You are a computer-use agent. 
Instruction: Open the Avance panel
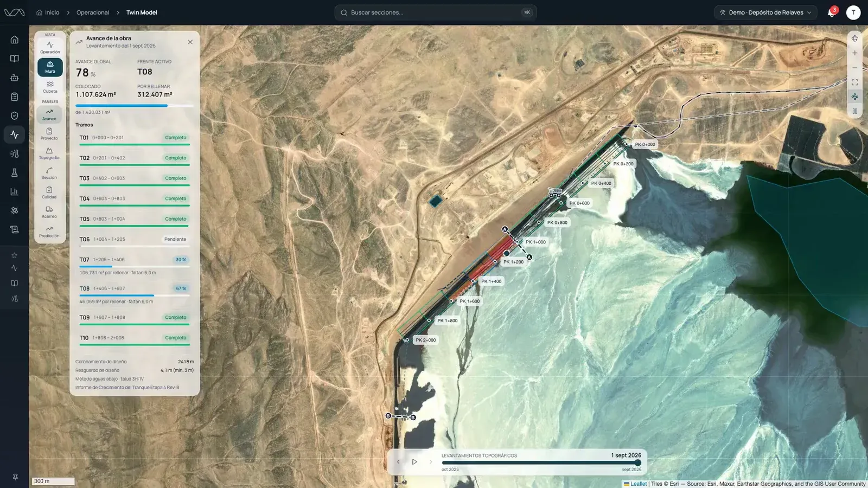click(49, 114)
